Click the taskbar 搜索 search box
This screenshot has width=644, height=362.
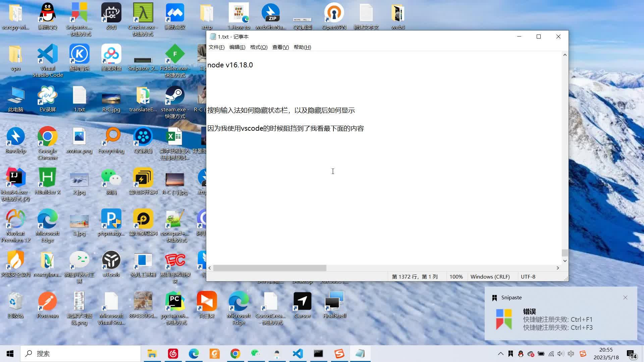coord(80,354)
